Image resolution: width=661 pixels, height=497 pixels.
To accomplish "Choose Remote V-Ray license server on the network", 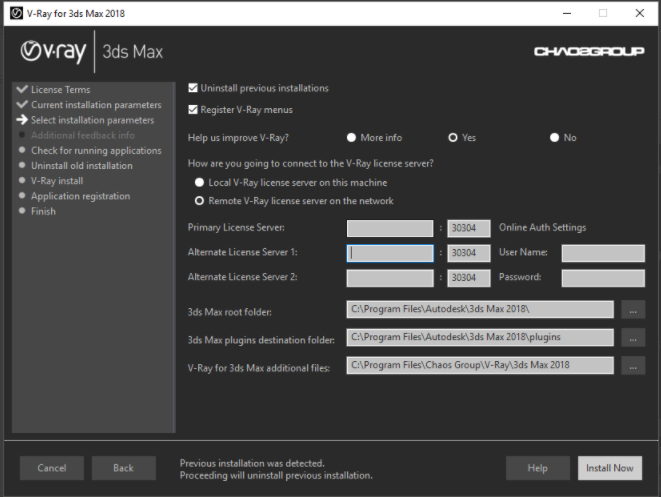I will click(x=199, y=201).
